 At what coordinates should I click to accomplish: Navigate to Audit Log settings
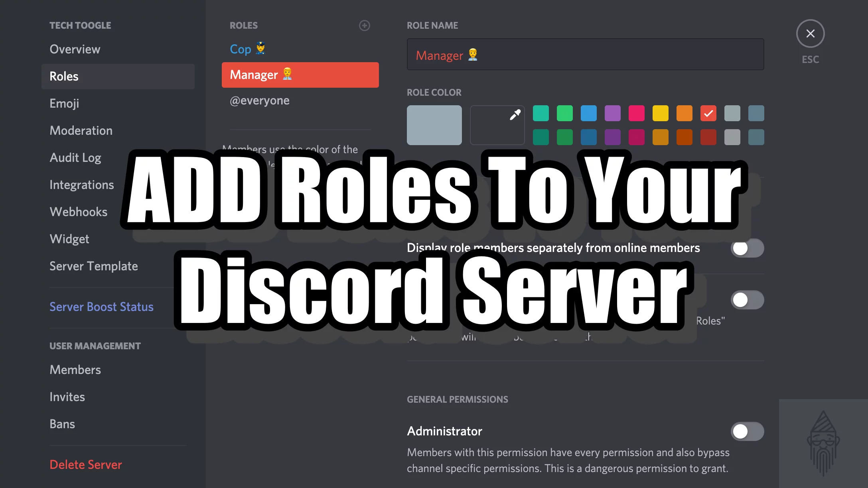[x=75, y=157]
